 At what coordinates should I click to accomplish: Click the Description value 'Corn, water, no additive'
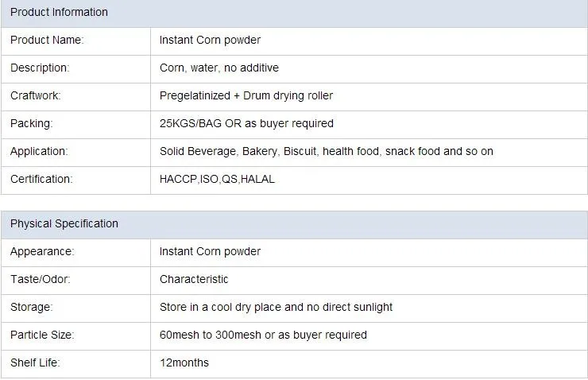pos(219,68)
